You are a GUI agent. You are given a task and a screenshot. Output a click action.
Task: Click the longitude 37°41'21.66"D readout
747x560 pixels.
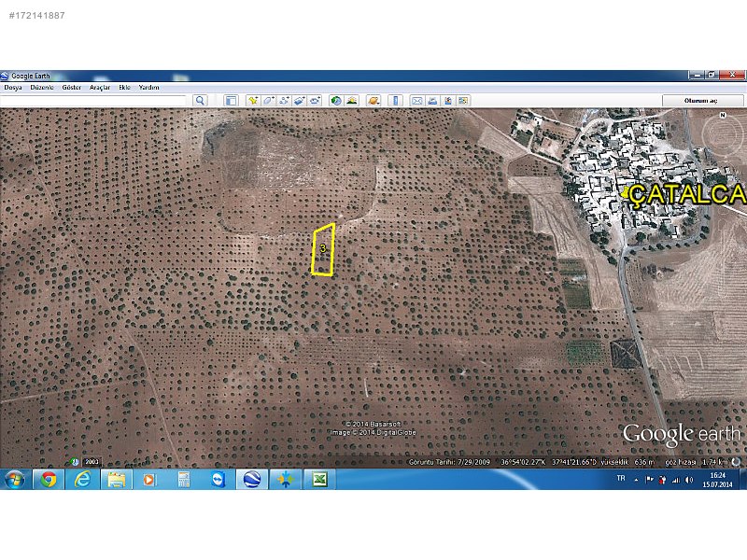click(x=574, y=462)
